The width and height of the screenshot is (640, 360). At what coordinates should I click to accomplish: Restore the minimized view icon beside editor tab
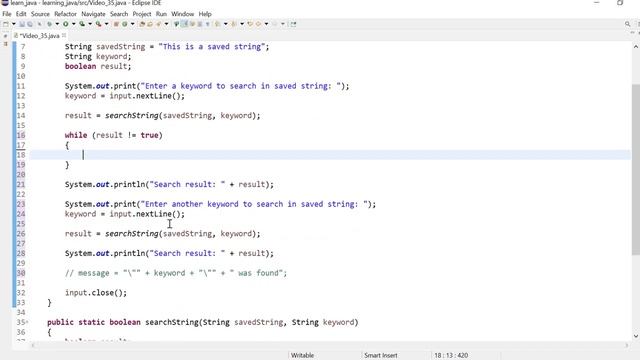tap(5, 36)
